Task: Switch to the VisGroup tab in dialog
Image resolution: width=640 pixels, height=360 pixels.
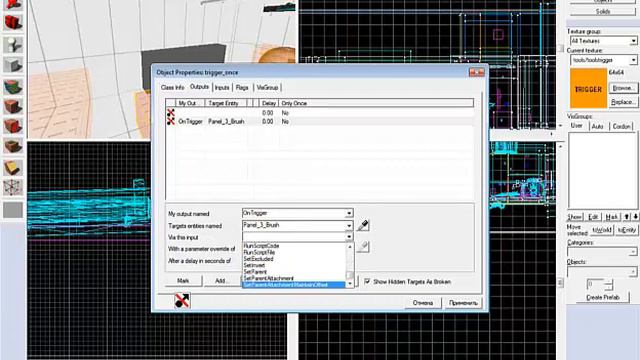Action: click(x=267, y=87)
